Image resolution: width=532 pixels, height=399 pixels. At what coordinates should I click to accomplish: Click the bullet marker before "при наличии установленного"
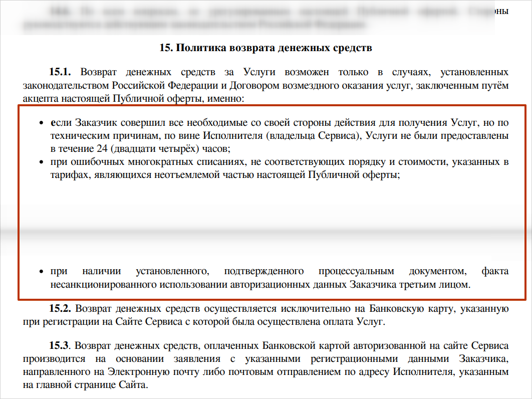point(42,272)
